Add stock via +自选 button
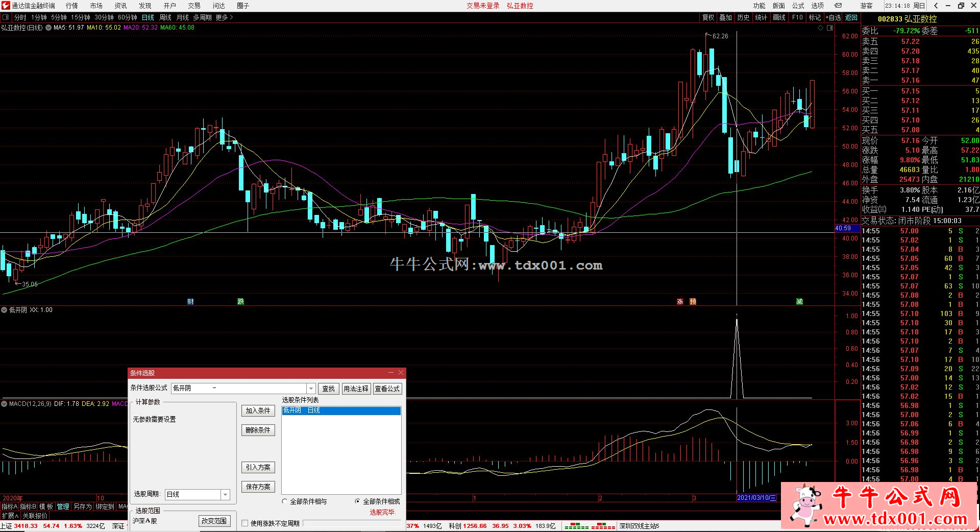 coord(833,17)
